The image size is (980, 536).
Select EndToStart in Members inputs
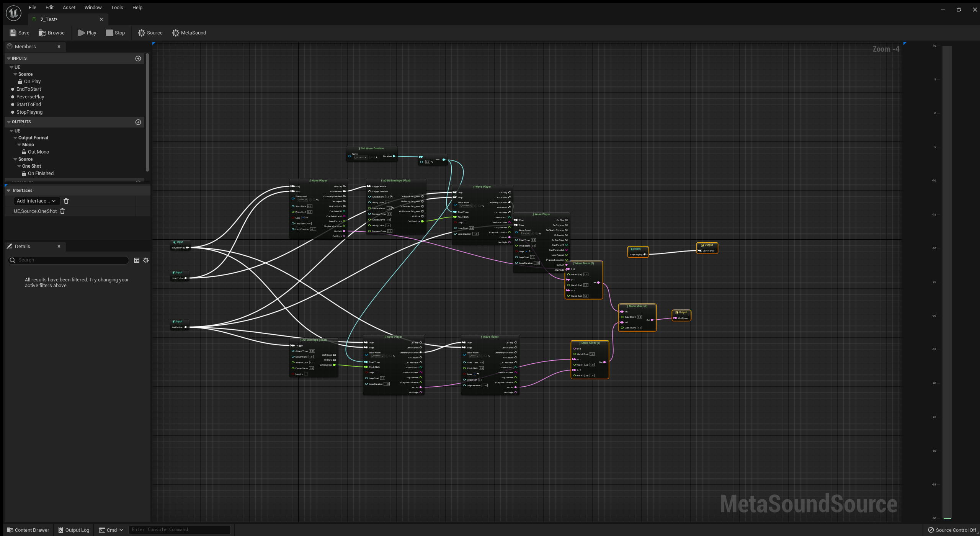point(29,89)
